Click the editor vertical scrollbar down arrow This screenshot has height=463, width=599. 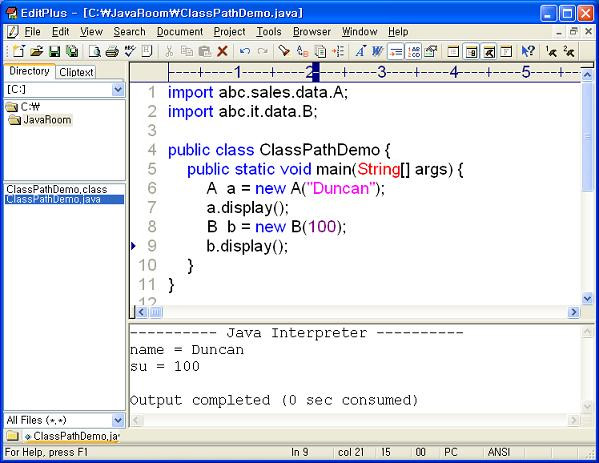(587, 298)
